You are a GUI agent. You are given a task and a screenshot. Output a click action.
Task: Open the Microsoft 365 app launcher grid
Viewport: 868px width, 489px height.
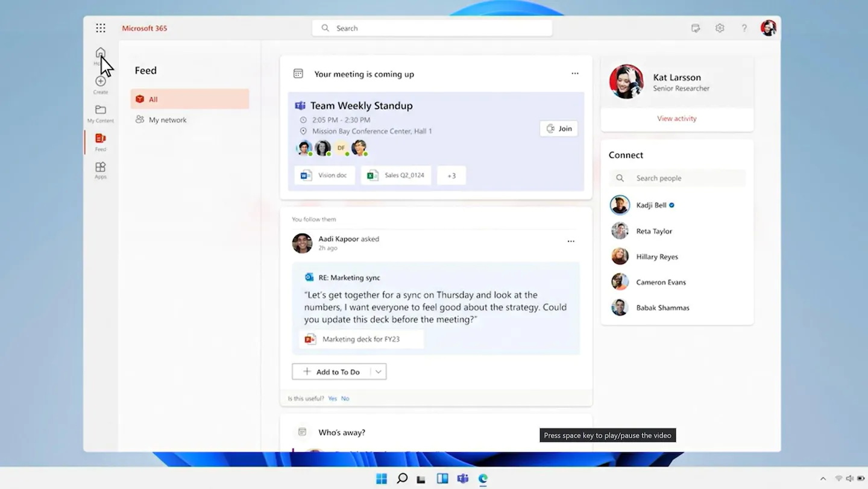[x=100, y=28]
